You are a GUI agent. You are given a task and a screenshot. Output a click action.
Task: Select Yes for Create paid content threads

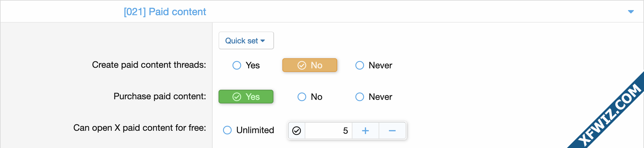(x=246, y=65)
